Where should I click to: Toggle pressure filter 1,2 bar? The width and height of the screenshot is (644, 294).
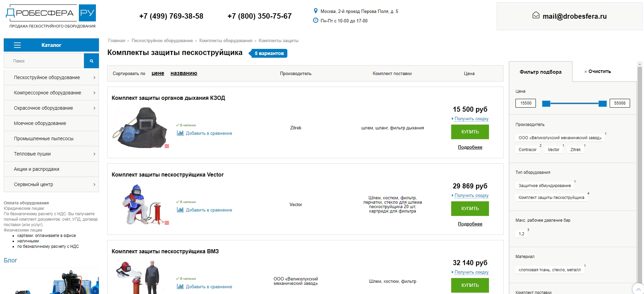pos(521,234)
